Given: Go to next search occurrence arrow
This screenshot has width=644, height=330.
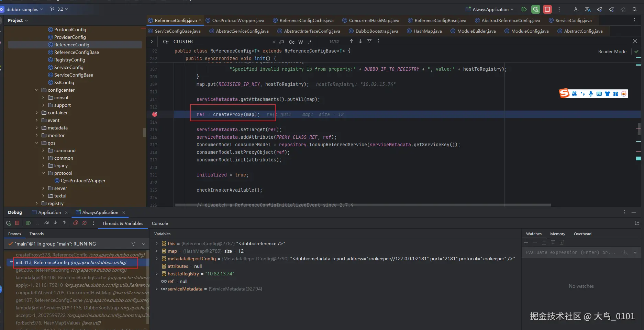Looking at the screenshot, I should click(360, 41).
